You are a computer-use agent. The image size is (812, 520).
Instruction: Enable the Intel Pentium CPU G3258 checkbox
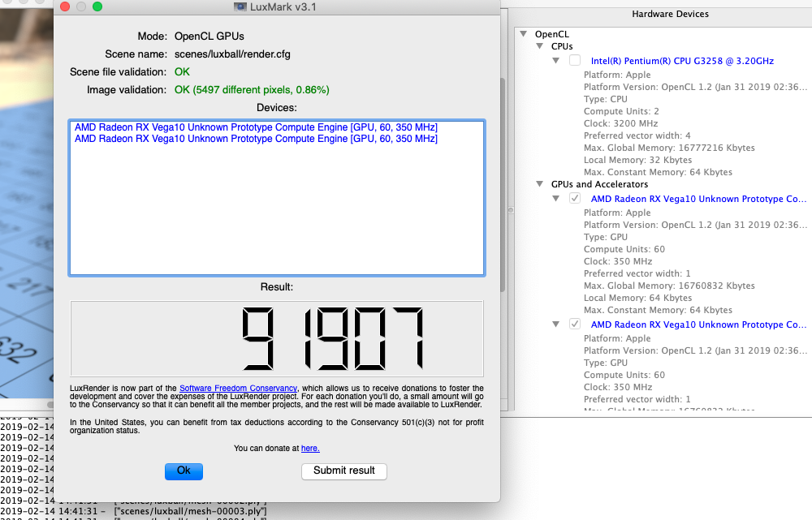point(575,61)
